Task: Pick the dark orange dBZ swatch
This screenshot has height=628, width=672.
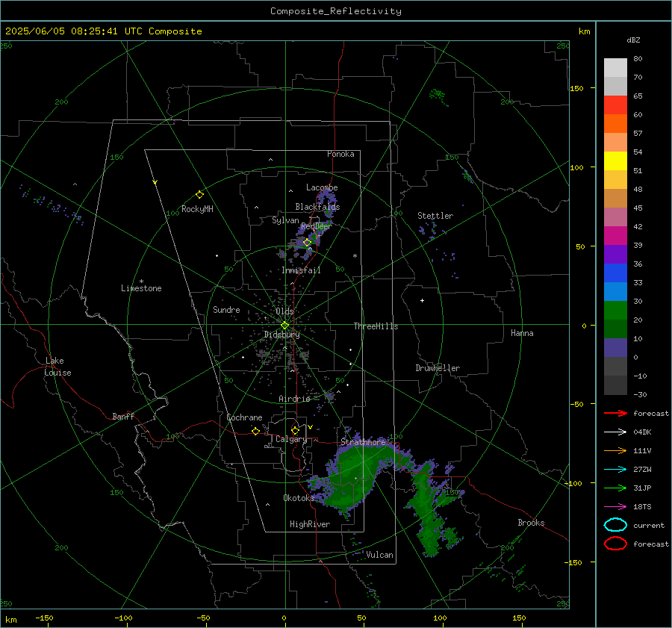Action: (615, 124)
